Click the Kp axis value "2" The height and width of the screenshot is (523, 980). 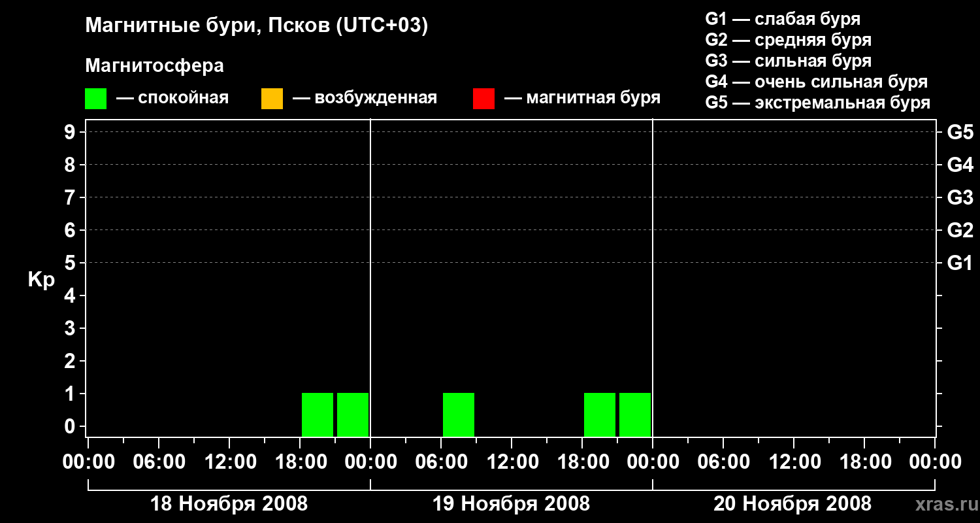pyautogui.click(x=71, y=361)
